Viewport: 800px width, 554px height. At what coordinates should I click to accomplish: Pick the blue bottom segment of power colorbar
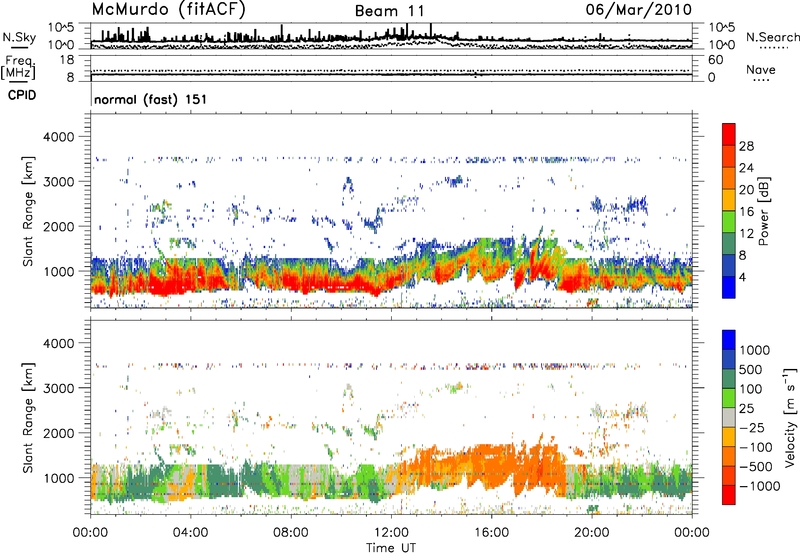click(x=729, y=287)
